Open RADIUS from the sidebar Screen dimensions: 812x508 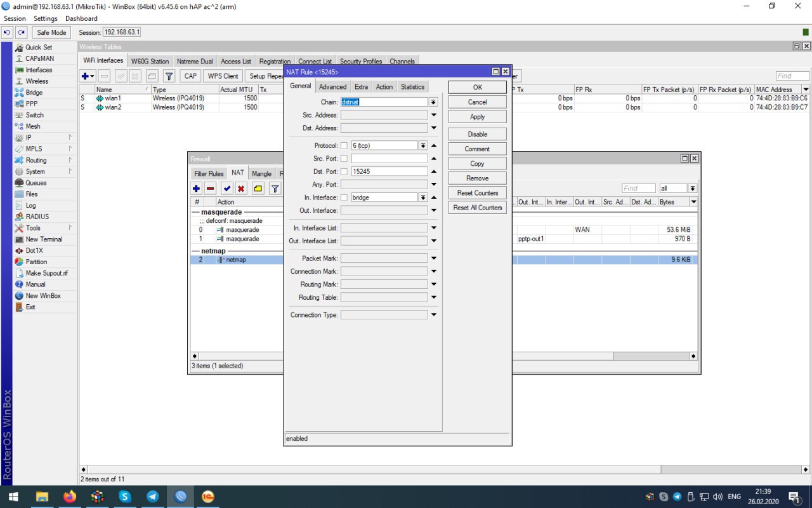[x=36, y=217]
